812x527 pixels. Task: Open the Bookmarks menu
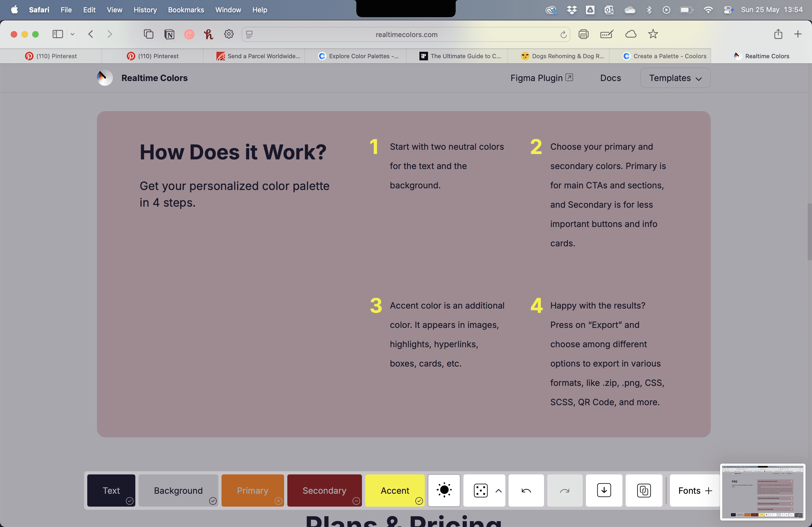[x=186, y=10]
